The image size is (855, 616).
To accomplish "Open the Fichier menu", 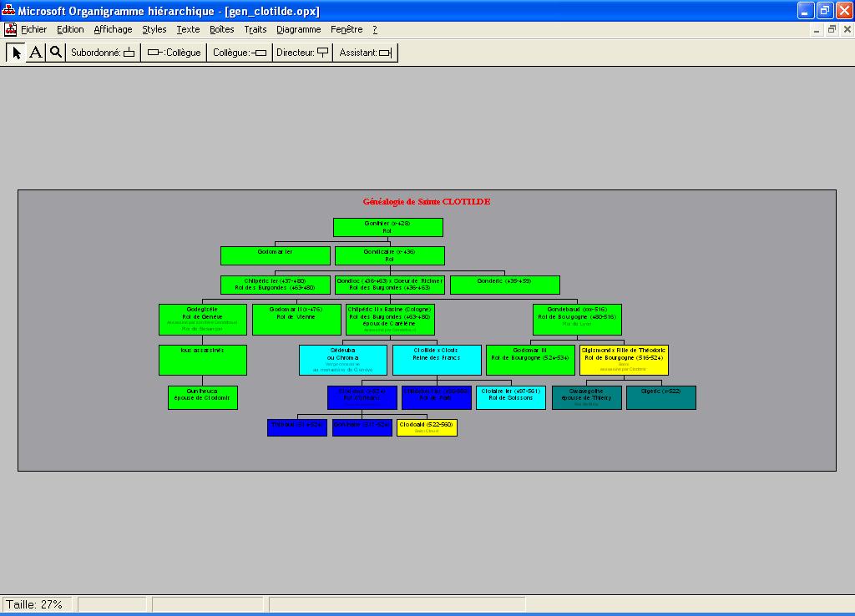I will click(x=34, y=29).
